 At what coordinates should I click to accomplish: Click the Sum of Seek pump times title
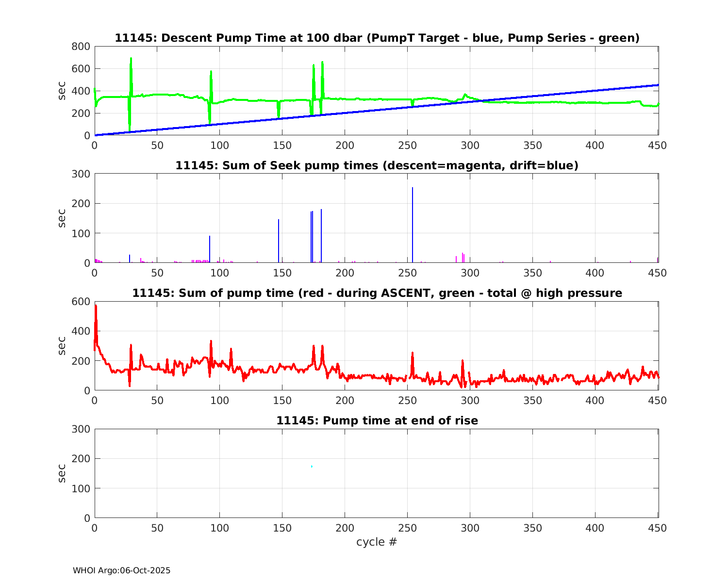[377, 165]
